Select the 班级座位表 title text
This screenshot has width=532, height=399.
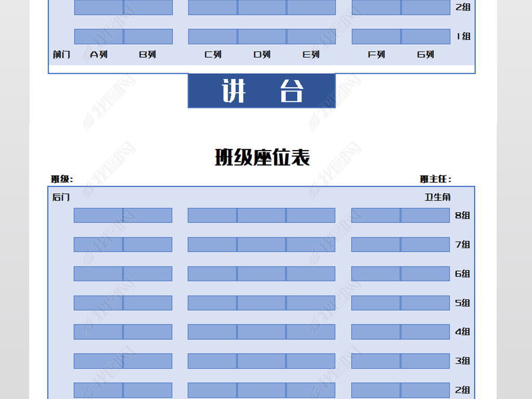[262, 157]
